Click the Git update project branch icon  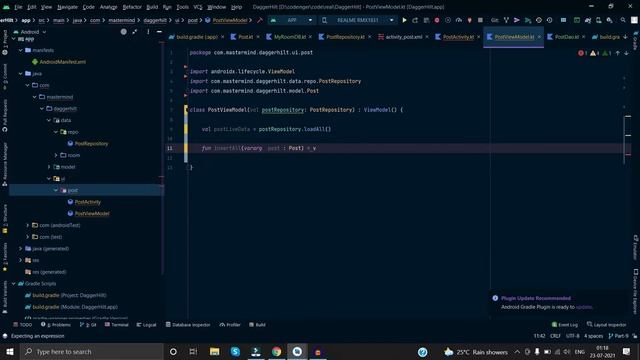506,20
